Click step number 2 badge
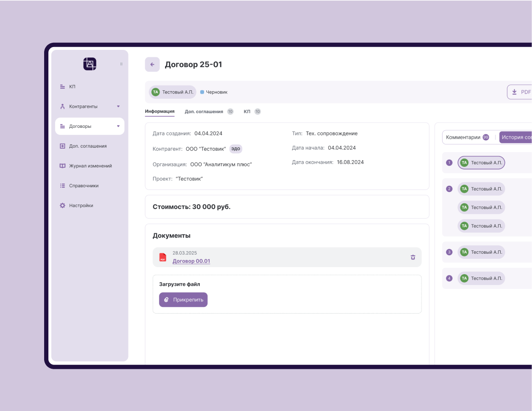 point(449,189)
